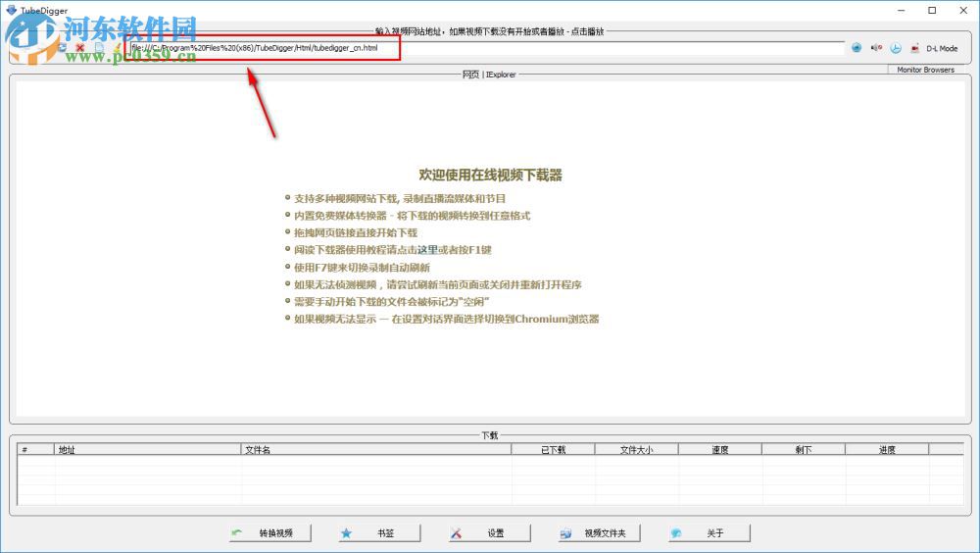
Task: Click the broom clear icon
Action: click(117, 47)
